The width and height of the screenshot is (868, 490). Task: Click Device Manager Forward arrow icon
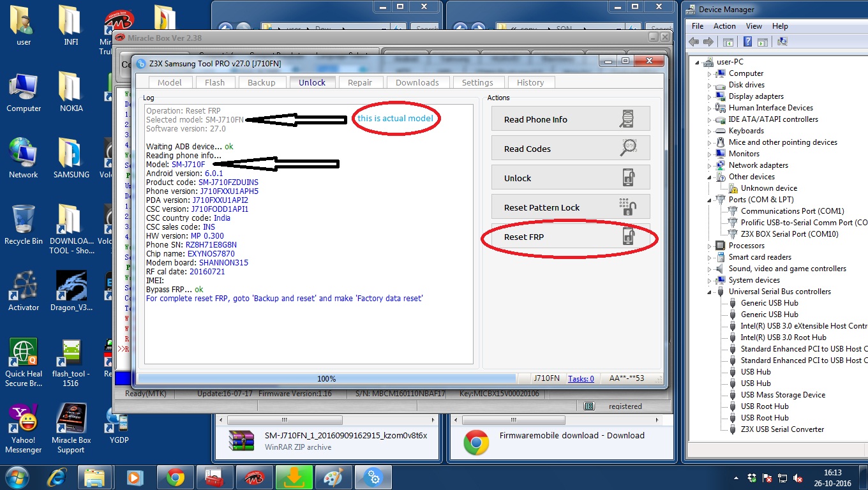click(708, 41)
